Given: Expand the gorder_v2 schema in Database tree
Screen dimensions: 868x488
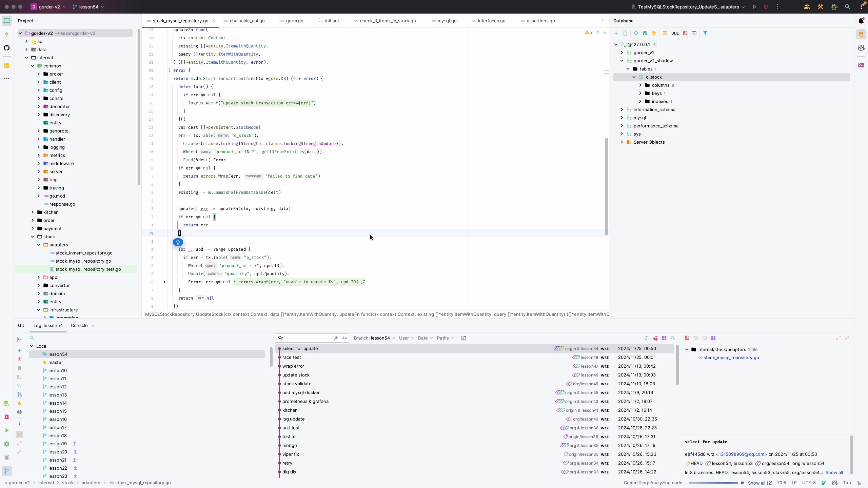Looking at the screenshot, I should coord(622,53).
